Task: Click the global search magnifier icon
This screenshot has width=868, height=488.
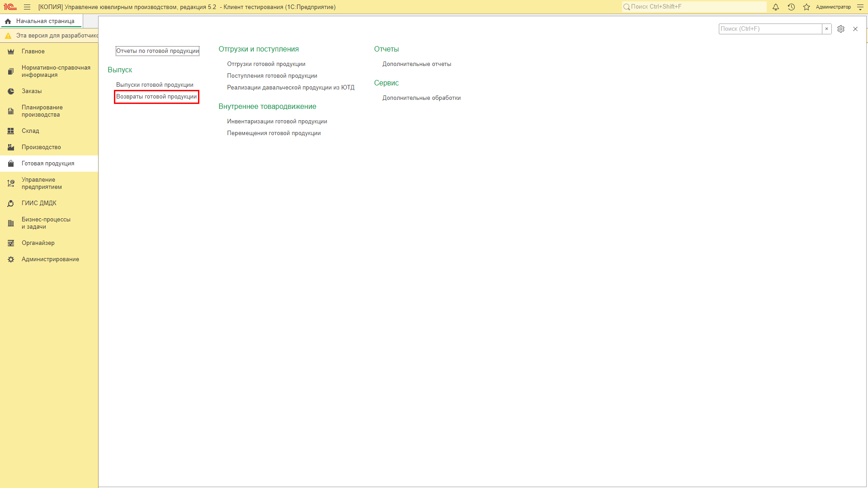Action: (x=627, y=7)
